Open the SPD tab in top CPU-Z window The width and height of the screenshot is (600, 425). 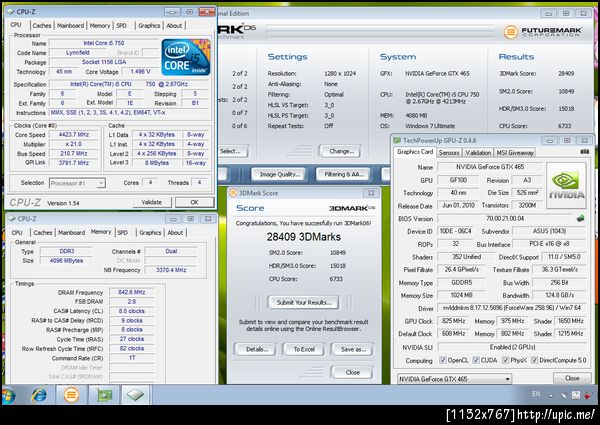point(122,26)
